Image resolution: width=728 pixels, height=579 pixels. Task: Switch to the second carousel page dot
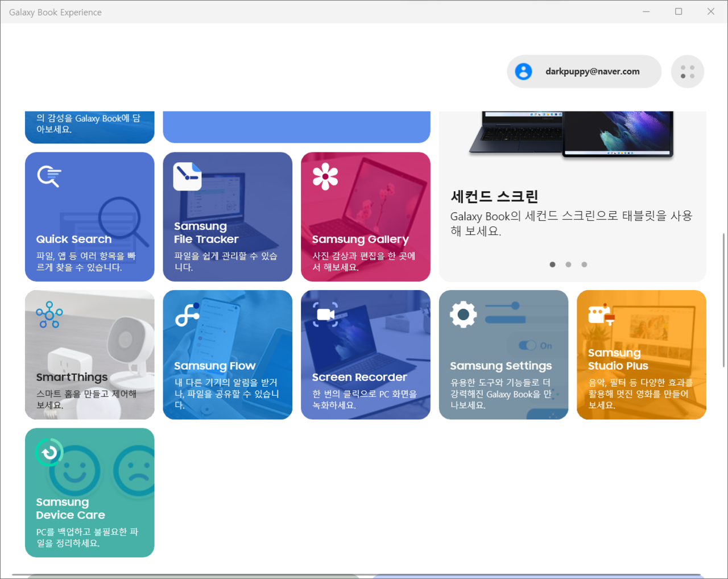tap(568, 264)
